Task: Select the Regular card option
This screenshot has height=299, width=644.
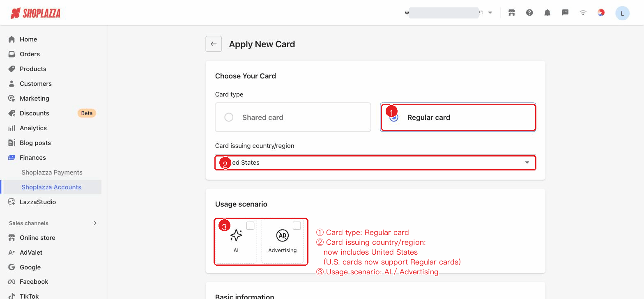Action: coord(458,117)
